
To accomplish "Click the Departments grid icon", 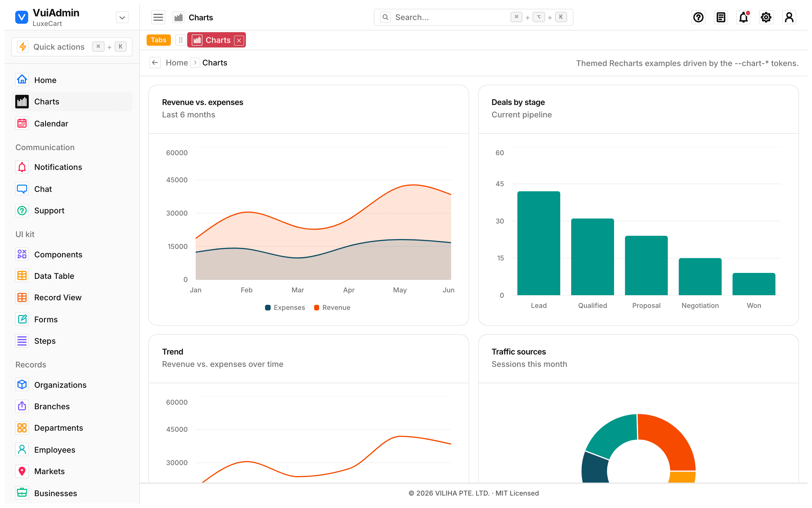I will pyautogui.click(x=22, y=428).
